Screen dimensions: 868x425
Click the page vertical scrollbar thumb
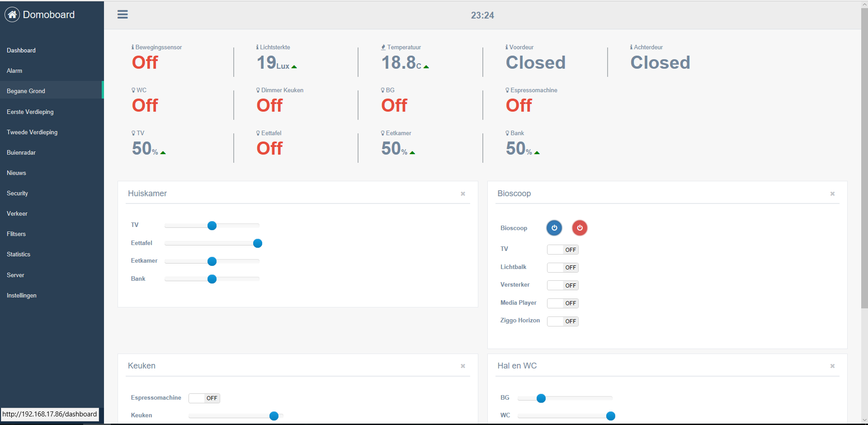click(864, 158)
